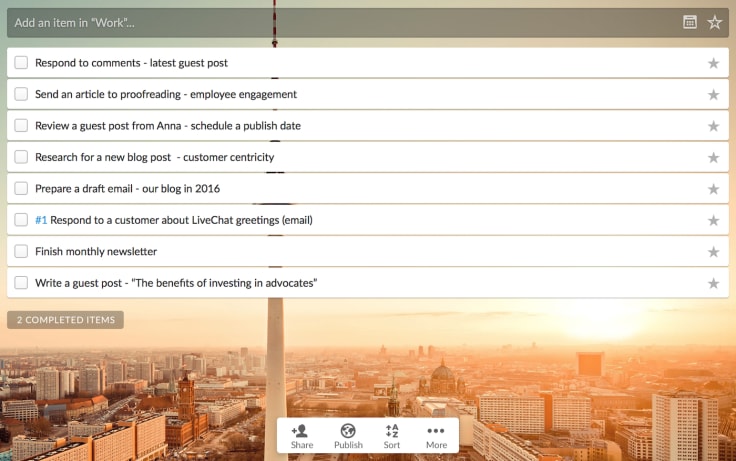
Task: Complete 'Review a guest post from Anna'
Action: coord(21,125)
